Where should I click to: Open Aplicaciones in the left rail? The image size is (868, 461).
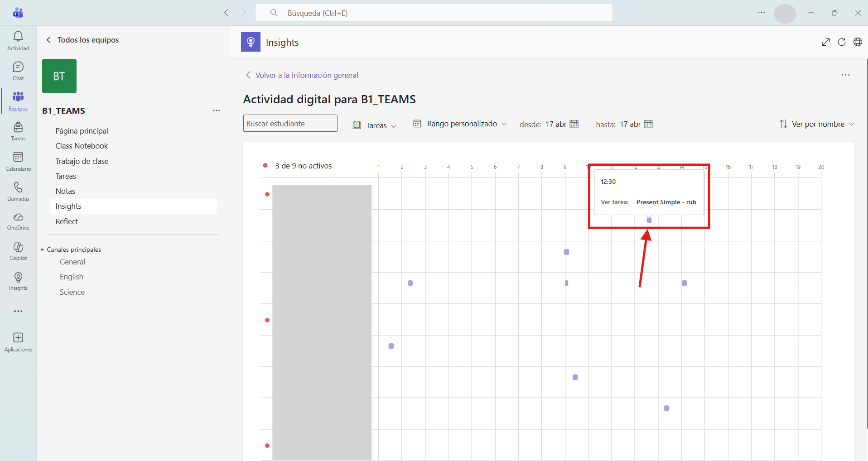coord(18,342)
